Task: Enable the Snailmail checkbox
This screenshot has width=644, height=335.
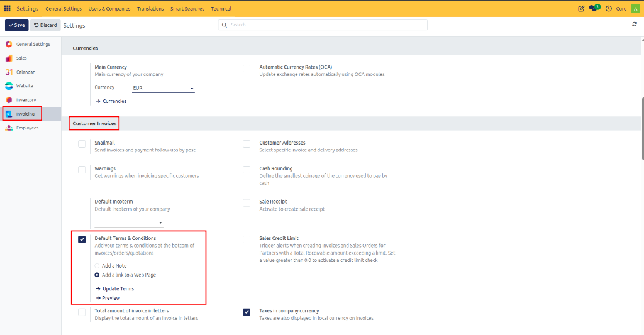Action: click(x=82, y=144)
